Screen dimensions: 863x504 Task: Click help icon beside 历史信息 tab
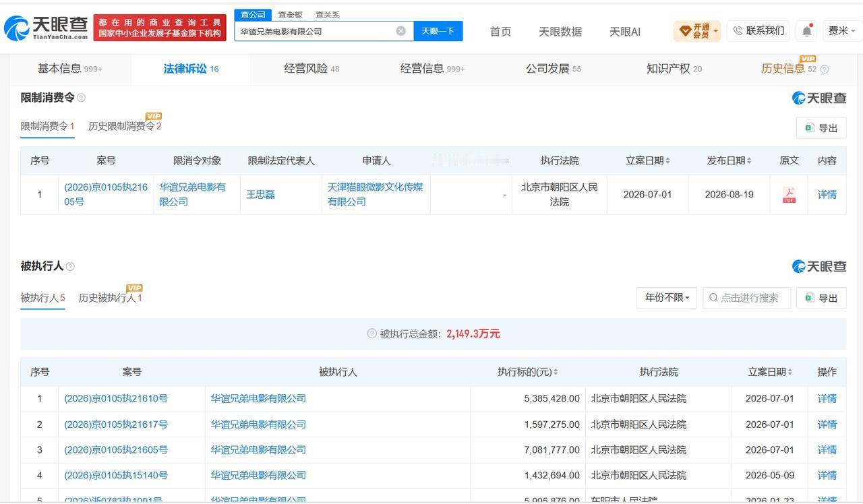824,69
